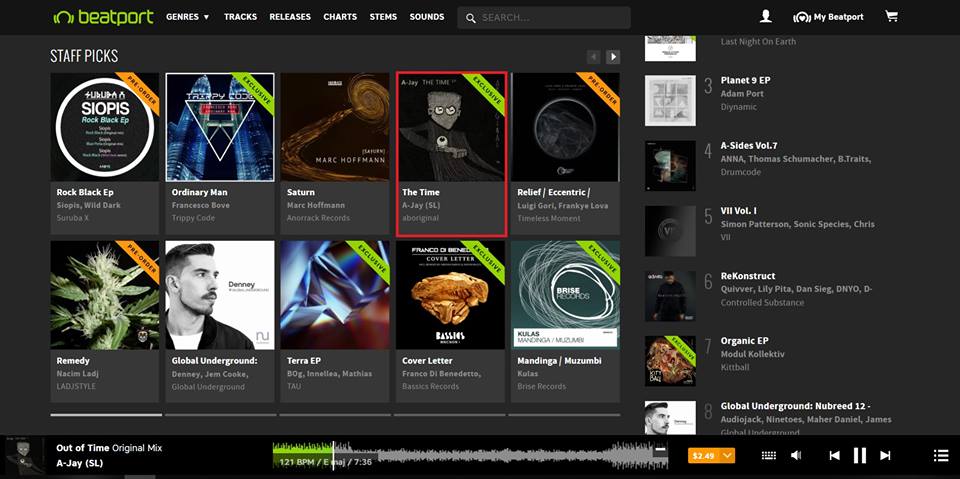
Task: Collapse the waveform with minus button
Action: coord(660,451)
